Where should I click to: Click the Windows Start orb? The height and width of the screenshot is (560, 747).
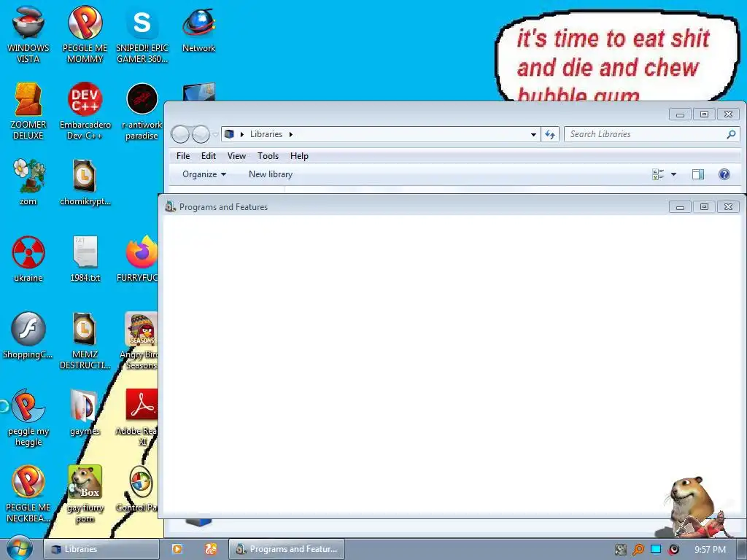point(20,548)
